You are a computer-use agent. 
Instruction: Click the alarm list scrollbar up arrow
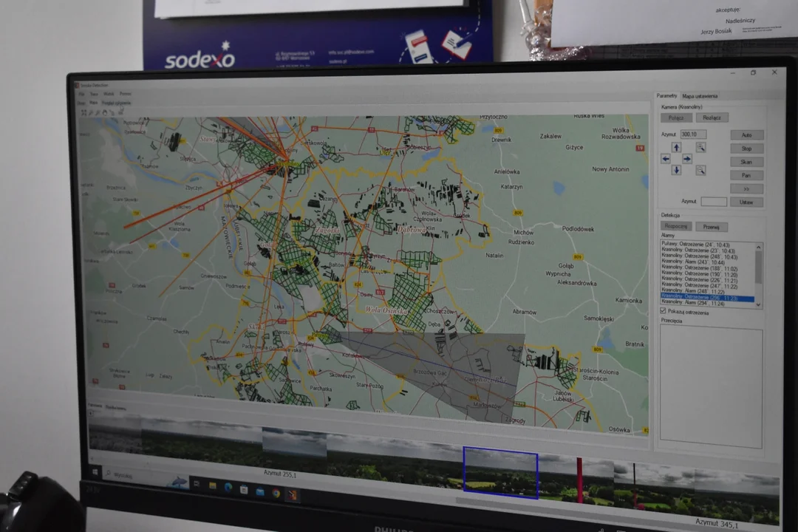(758, 247)
